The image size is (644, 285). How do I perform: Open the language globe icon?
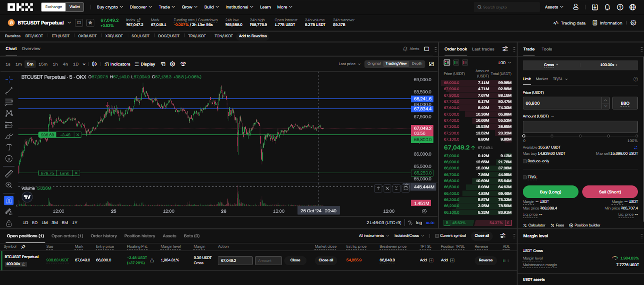click(633, 7)
